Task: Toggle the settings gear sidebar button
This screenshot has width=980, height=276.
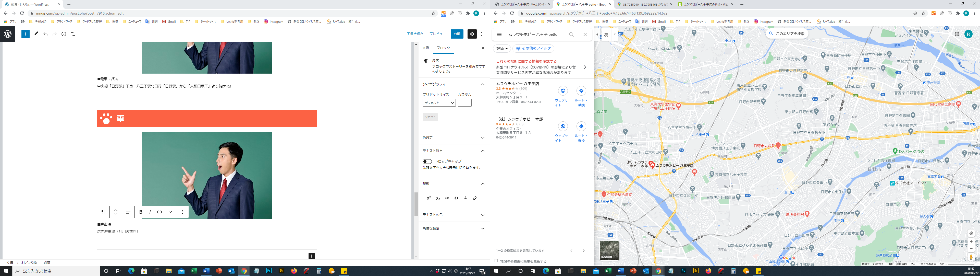Action: tap(472, 34)
